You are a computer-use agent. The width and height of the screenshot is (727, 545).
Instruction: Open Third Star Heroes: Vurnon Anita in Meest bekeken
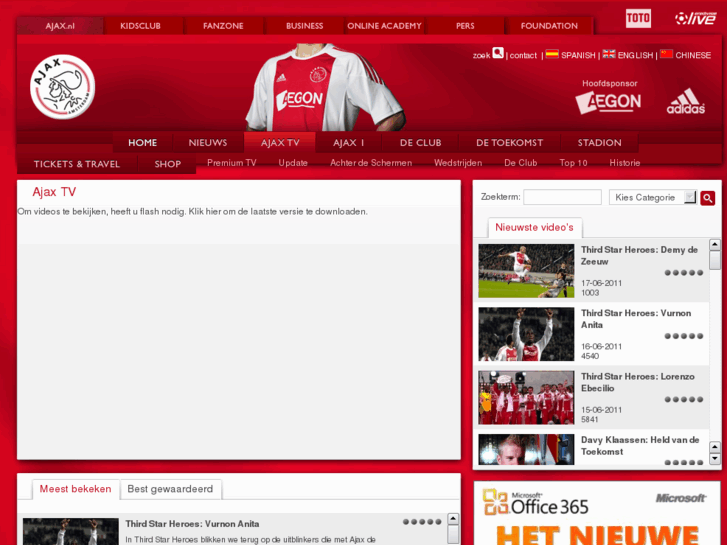click(192, 524)
